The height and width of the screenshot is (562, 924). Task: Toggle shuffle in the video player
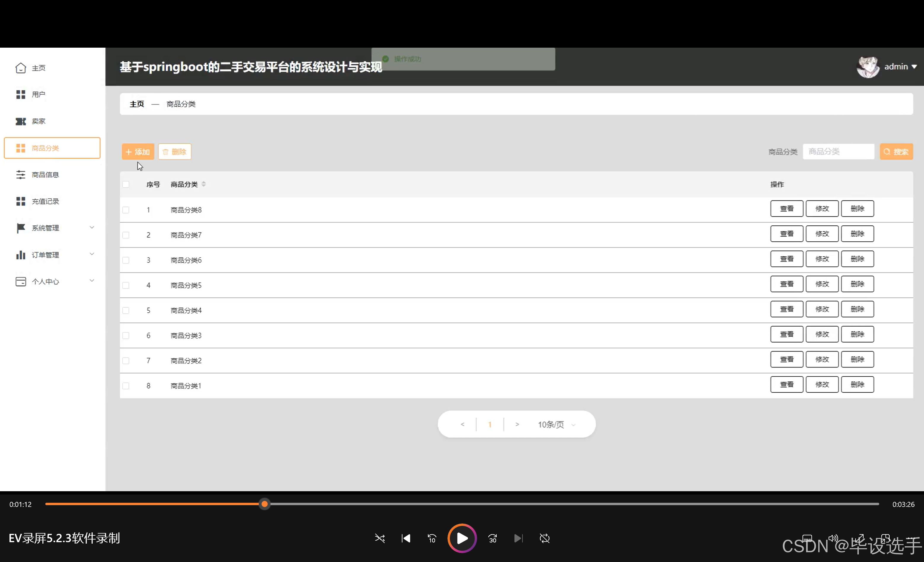[x=380, y=538]
